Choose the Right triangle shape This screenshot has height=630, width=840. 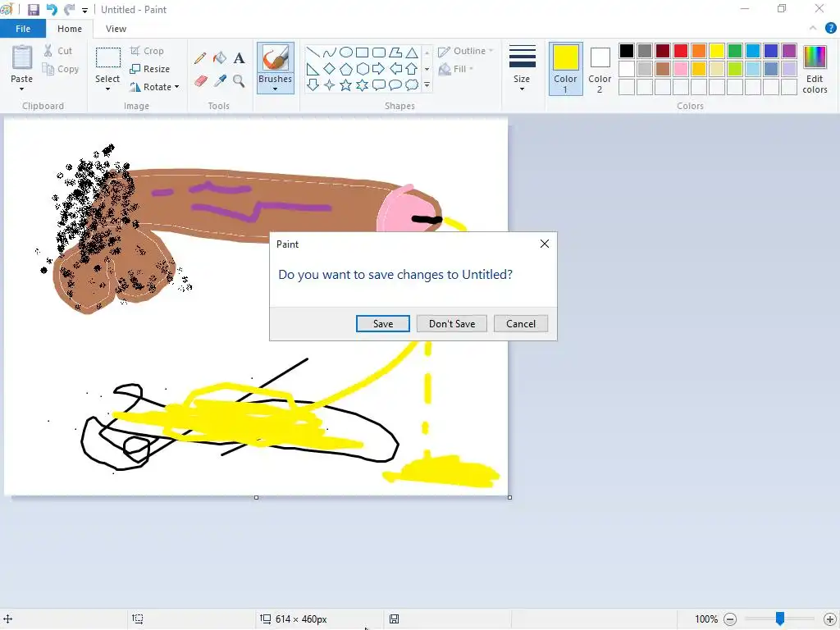coord(313,69)
